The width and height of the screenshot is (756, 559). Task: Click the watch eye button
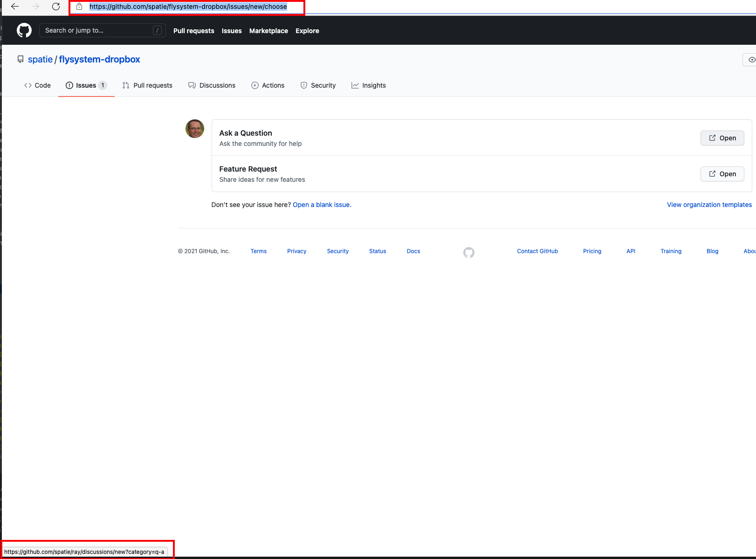pos(749,60)
